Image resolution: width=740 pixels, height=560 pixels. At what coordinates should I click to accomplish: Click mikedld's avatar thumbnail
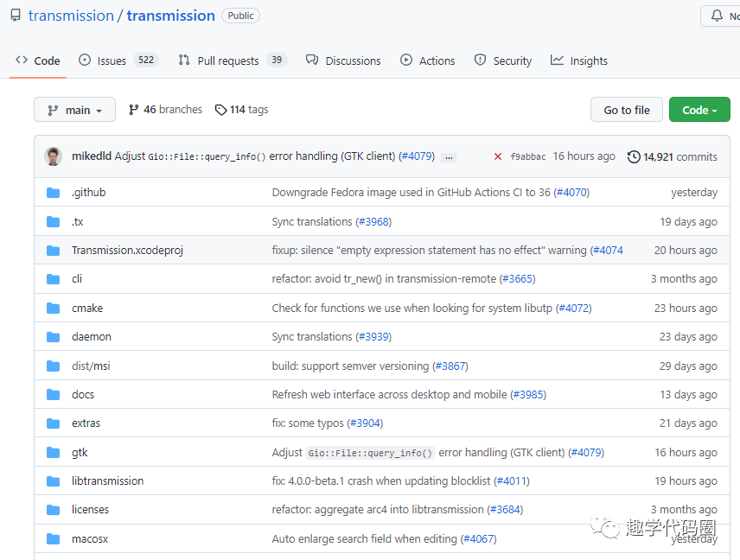click(x=54, y=156)
